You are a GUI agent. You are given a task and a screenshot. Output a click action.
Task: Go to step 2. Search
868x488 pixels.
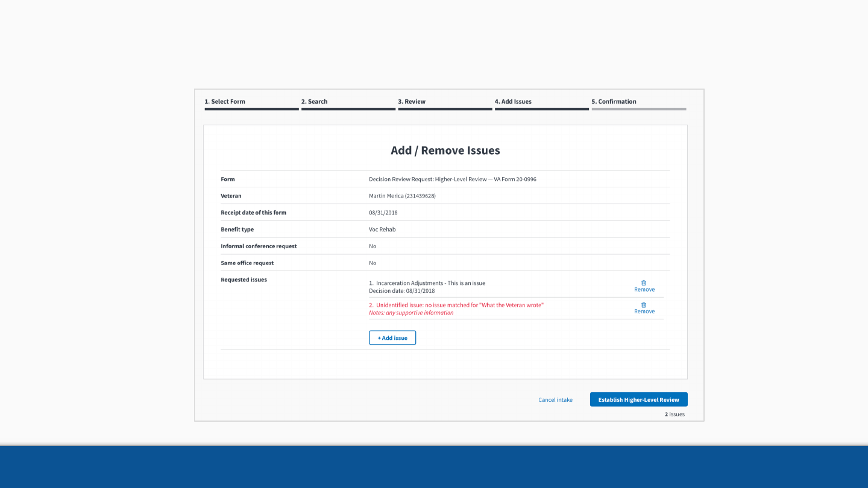pyautogui.click(x=348, y=104)
